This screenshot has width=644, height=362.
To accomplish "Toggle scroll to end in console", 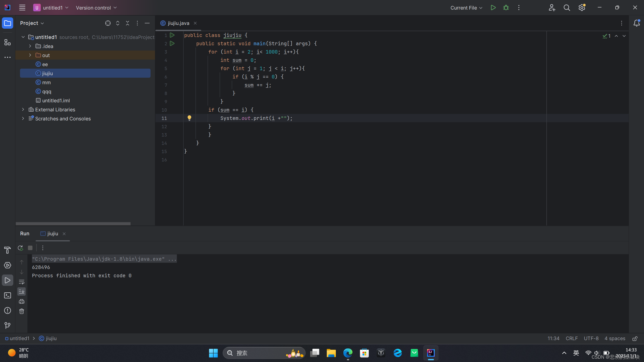I will click(22, 292).
